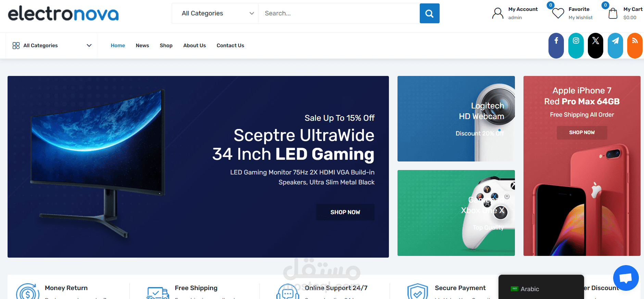This screenshot has height=299, width=644.
Task: Open the Telegram social icon
Action: point(615,45)
